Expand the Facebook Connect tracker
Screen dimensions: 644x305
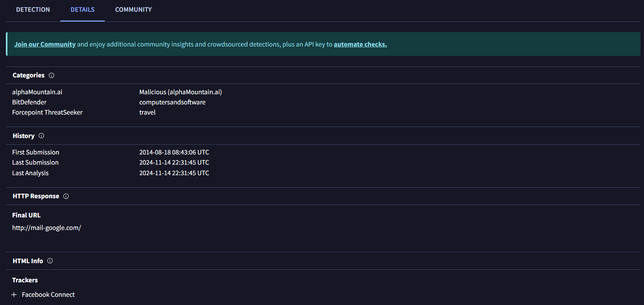(14, 295)
